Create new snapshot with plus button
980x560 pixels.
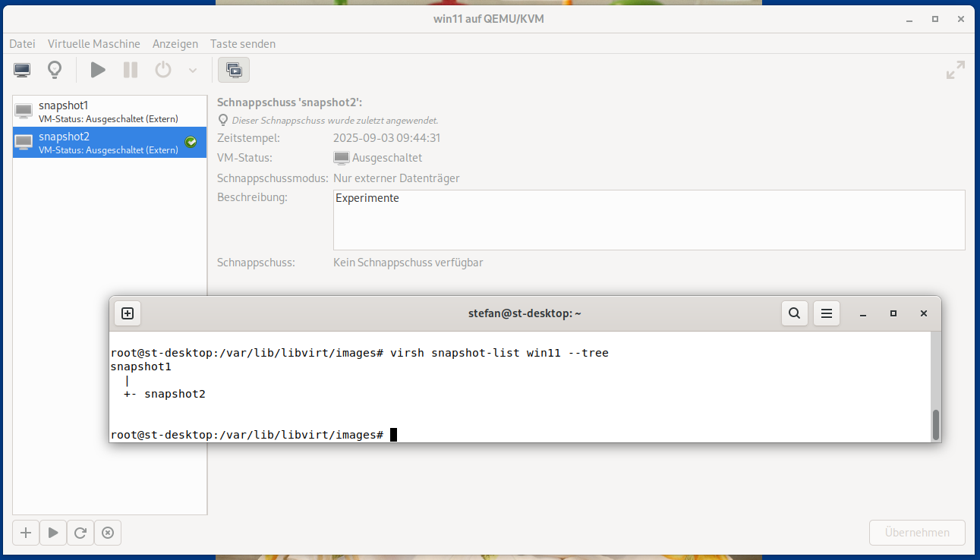click(x=26, y=533)
